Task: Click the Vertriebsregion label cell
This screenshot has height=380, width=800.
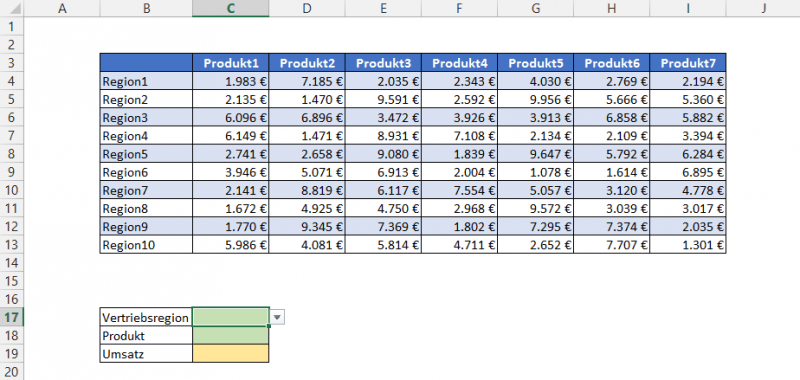Action: [x=146, y=317]
